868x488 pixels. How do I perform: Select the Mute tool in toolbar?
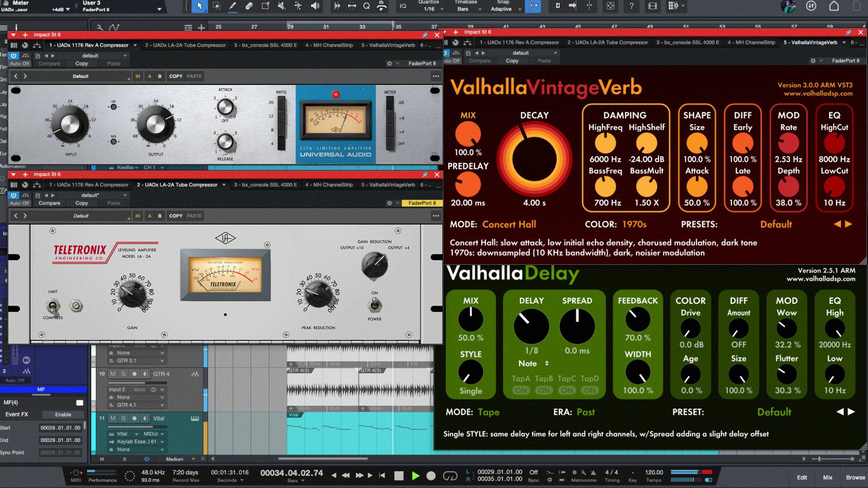281,6
